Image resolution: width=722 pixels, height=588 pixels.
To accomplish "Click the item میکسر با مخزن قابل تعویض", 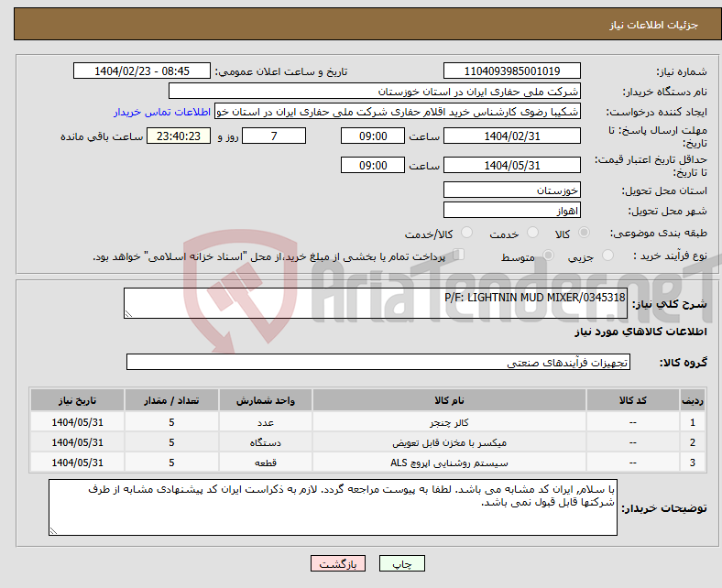I will 449,442.
